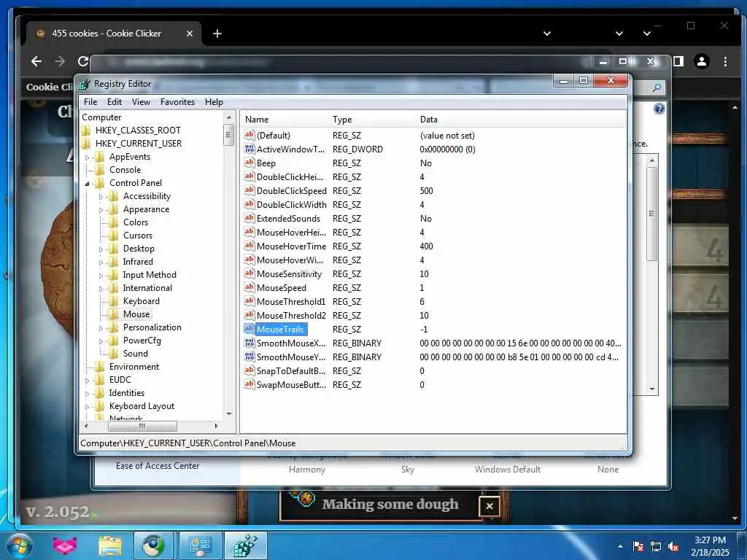Open the Favorites menu in Registry Editor
This screenshot has width=747, height=560.
tap(178, 102)
